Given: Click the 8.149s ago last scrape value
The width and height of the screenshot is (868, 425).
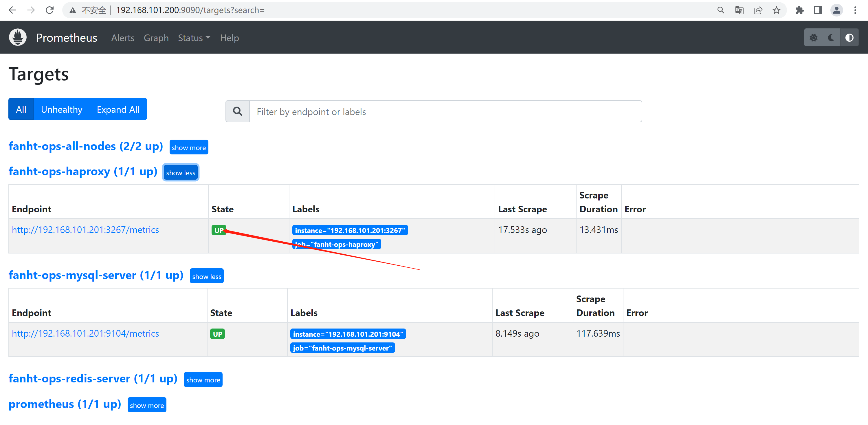Looking at the screenshot, I should (x=517, y=333).
